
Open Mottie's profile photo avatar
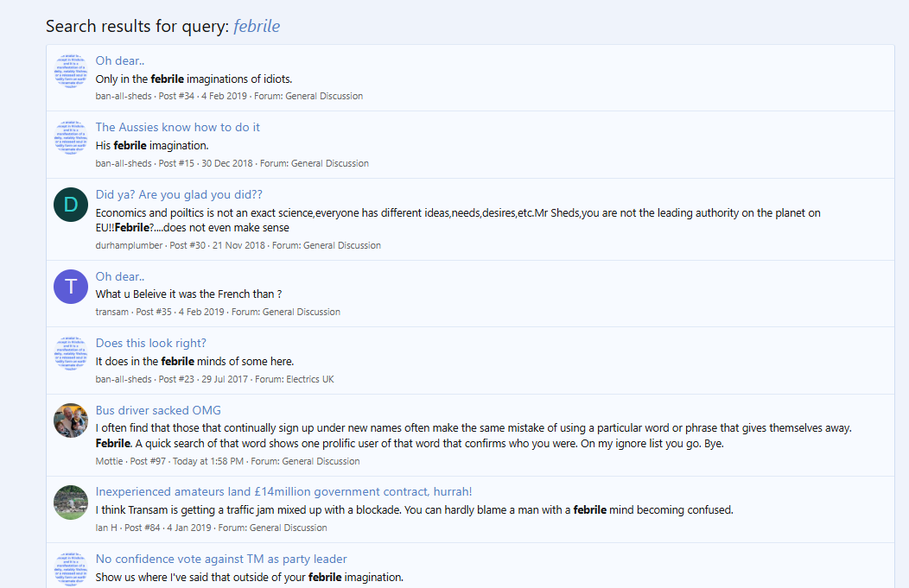click(71, 420)
